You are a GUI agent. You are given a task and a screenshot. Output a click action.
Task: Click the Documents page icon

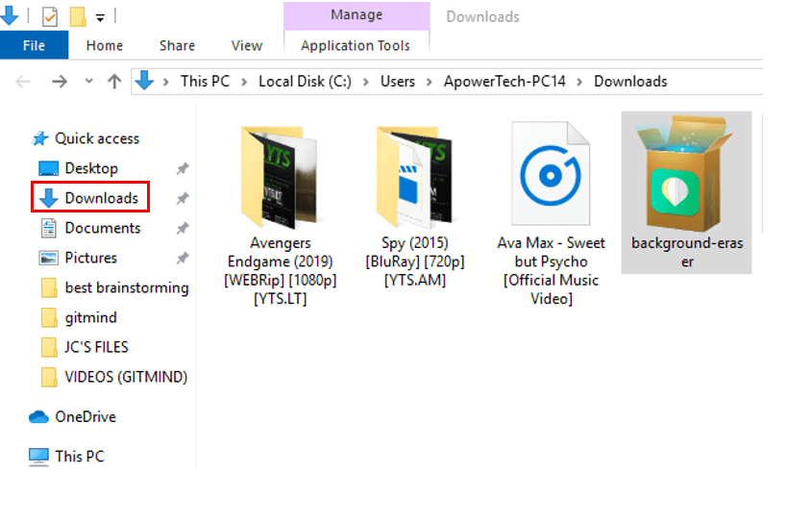(x=49, y=228)
